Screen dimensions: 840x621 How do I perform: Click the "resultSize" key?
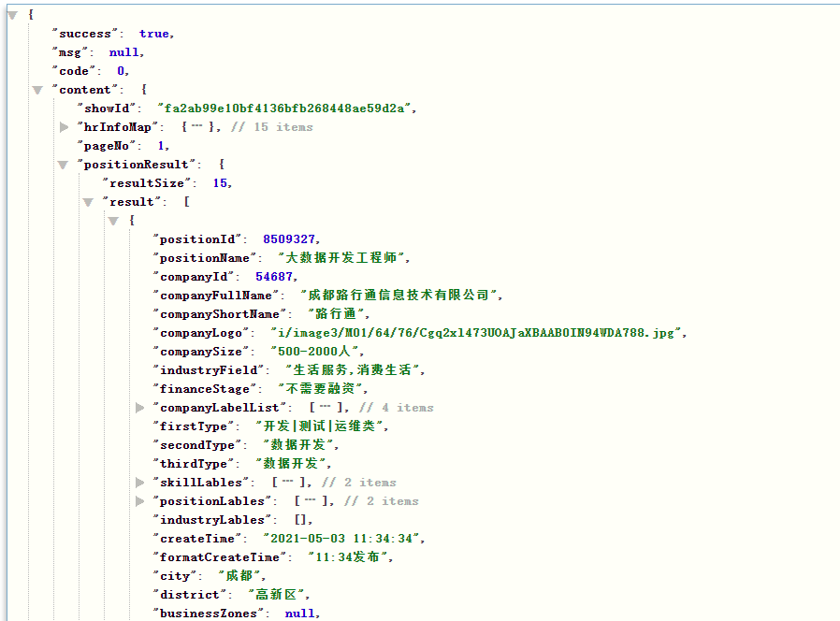coord(147,184)
